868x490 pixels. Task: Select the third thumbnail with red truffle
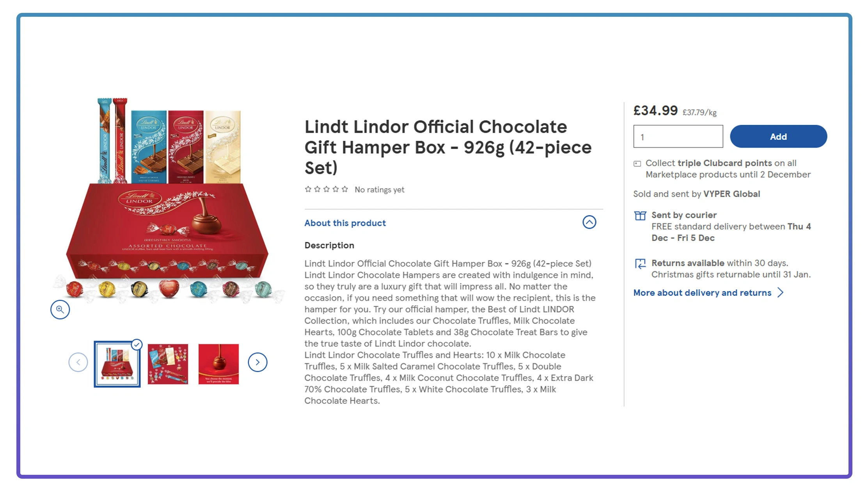(x=218, y=364)
